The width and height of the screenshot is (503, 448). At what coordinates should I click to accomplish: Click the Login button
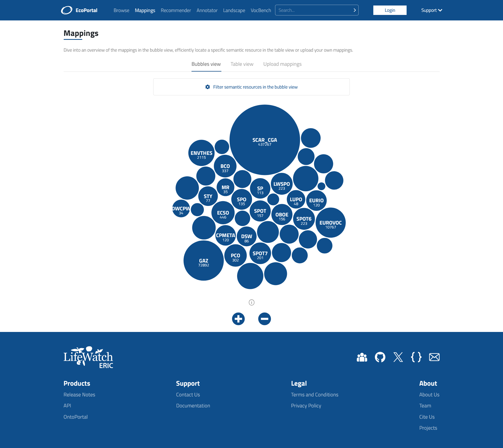pos(390,10)
